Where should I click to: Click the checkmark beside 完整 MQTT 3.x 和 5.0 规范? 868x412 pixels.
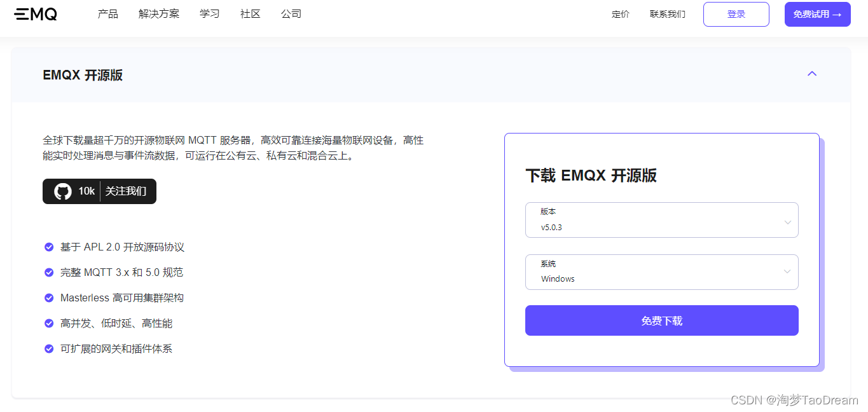49,272
